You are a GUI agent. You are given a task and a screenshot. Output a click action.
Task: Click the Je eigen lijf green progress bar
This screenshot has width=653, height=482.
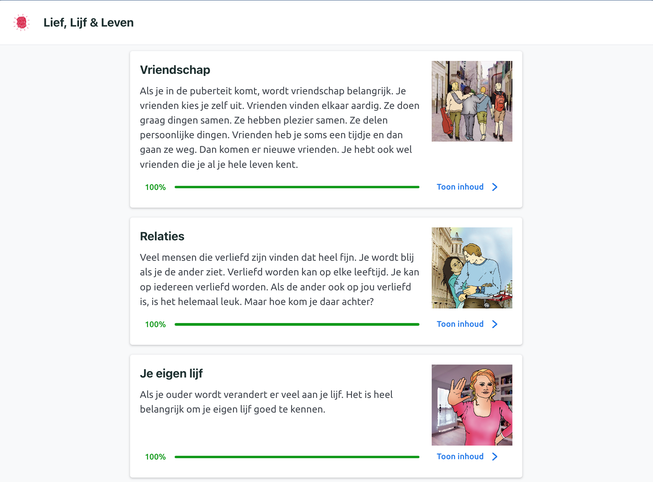coord(297,457)
